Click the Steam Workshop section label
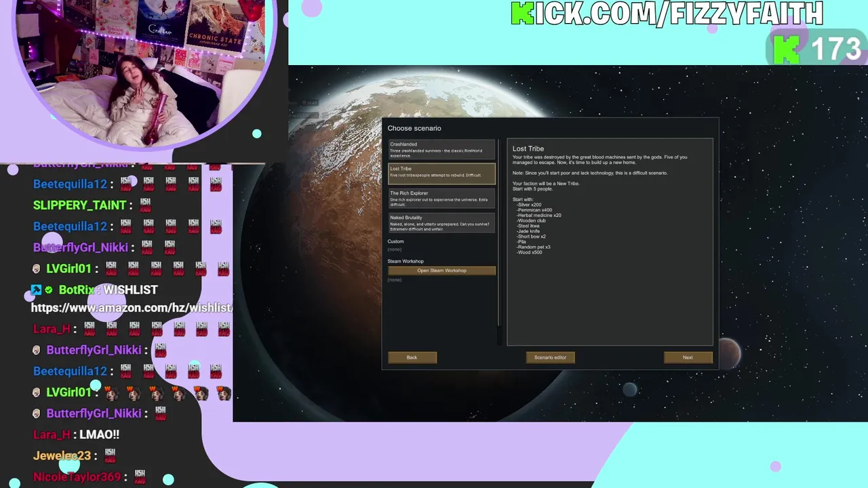868x488 pixels. pos(406,261)
